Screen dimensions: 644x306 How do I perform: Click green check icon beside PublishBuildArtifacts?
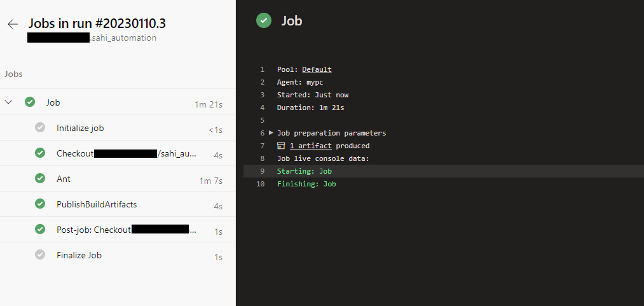(40, 204)
